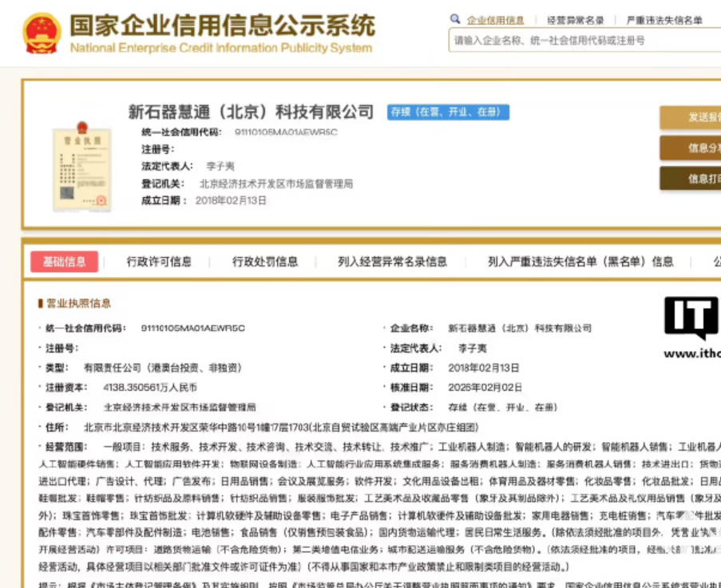
Task: Open the business license thumbnail image
Action: (x=80, y=168)
